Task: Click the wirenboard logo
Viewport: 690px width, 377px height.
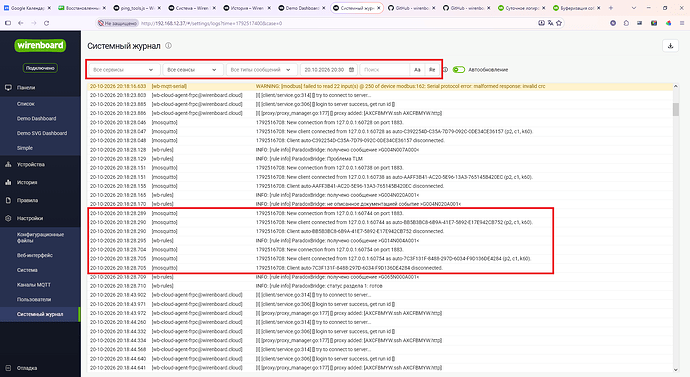Action: 40,45
